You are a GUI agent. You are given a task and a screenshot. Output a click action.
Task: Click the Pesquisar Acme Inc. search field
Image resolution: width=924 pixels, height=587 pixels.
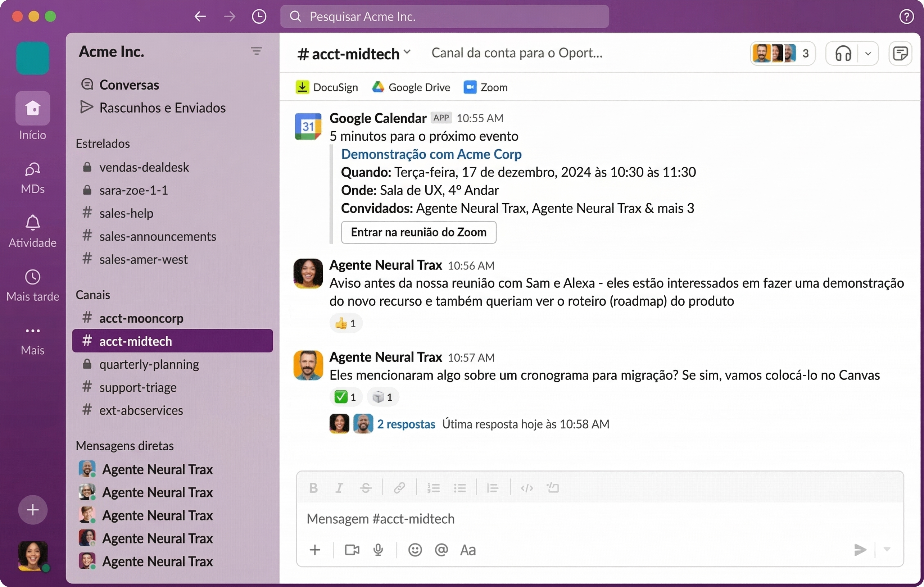[444, 17]
